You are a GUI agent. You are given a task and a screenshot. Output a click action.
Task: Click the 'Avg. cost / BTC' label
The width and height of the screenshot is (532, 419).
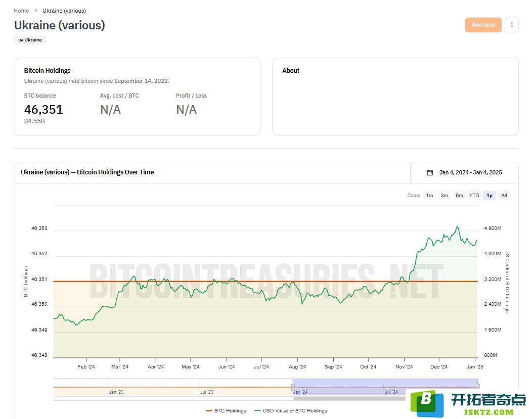(119, 96)
